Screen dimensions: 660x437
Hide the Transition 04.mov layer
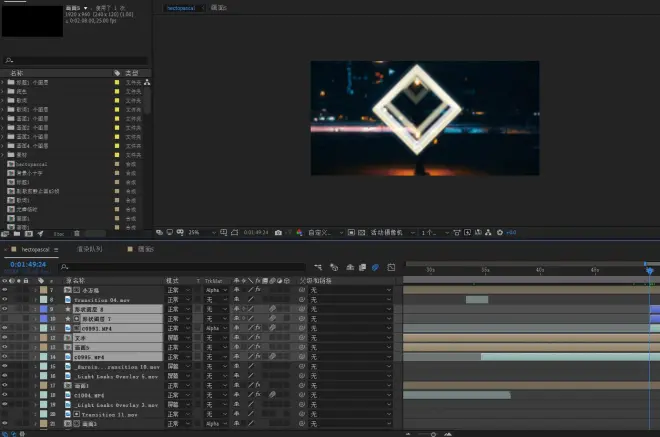click(x=4, y=300)
